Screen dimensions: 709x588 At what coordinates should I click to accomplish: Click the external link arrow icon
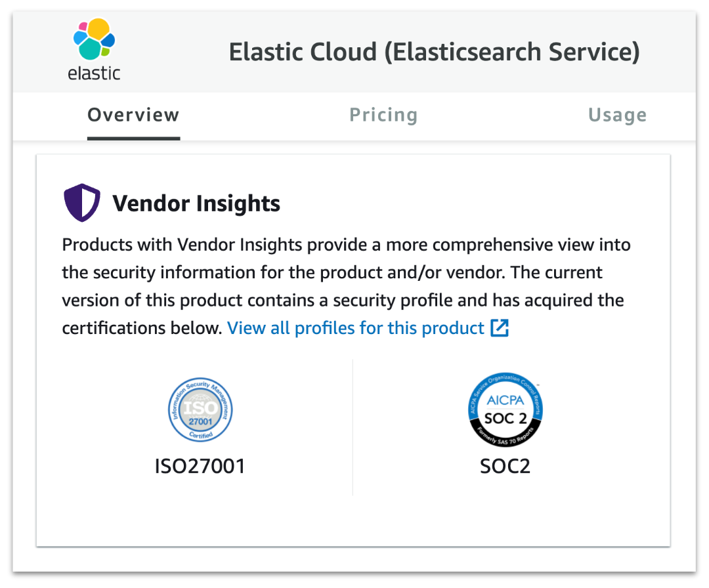pyautogui.click(x=500, y=327)
